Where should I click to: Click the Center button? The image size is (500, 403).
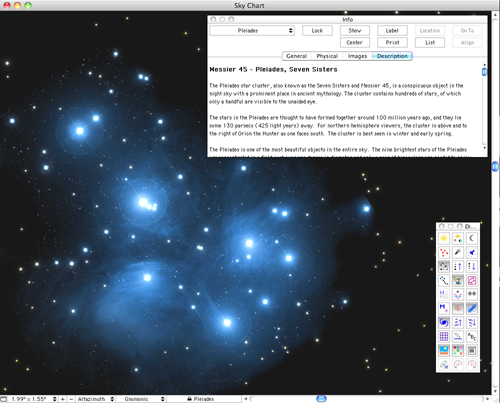(354, 43)
